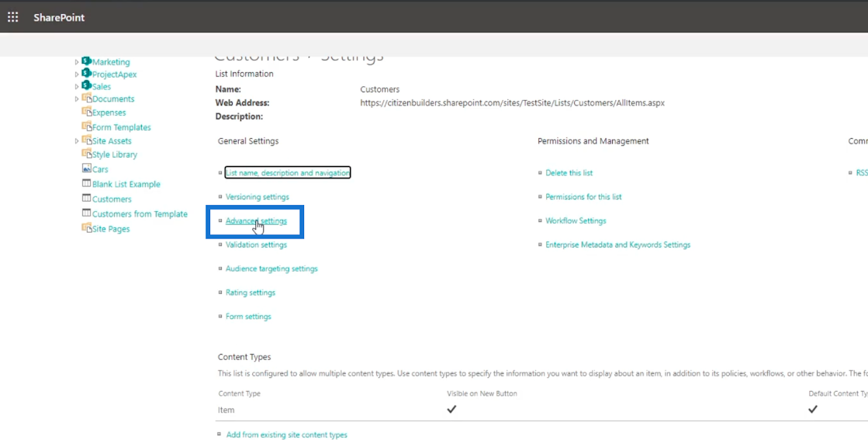Open Cars in the site tree
Image resolution: width=868 pixels, height=440 pixels.
click(x=99, y=169)
